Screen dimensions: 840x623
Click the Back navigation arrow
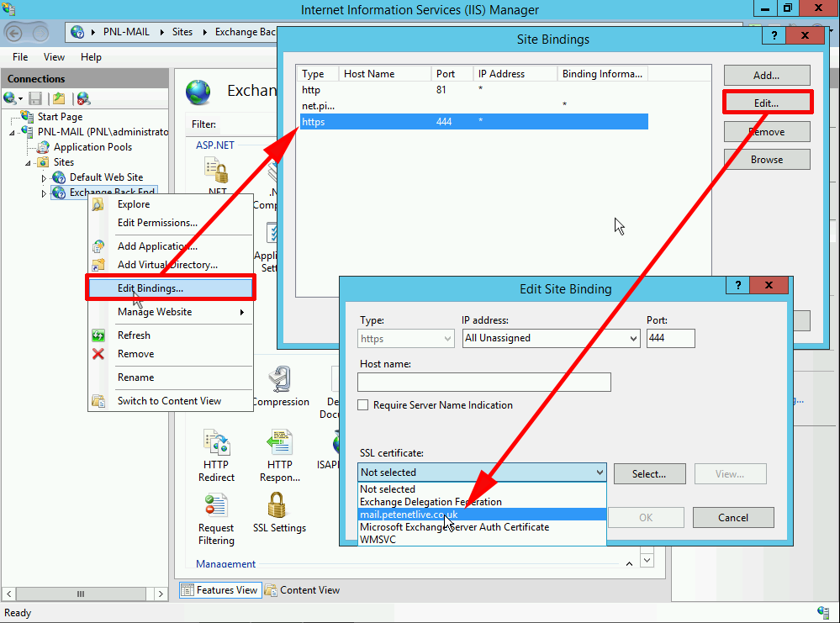[x=14, y=34]
